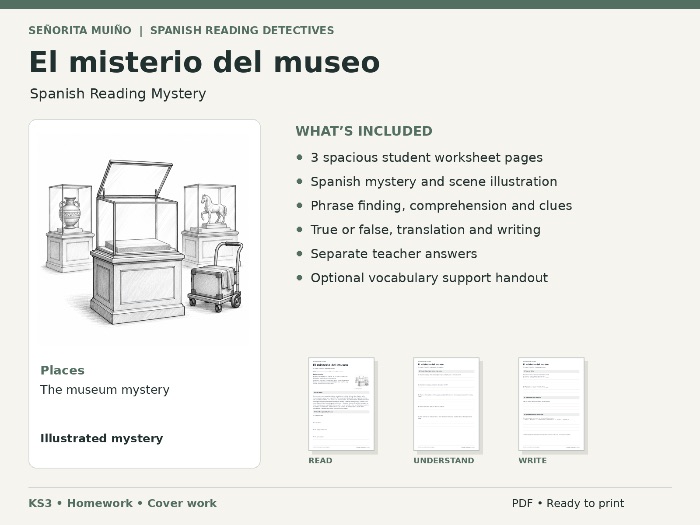700x525 pixels.
Task: Click the 'READ' caption under first page
Action: coord(321,460)
